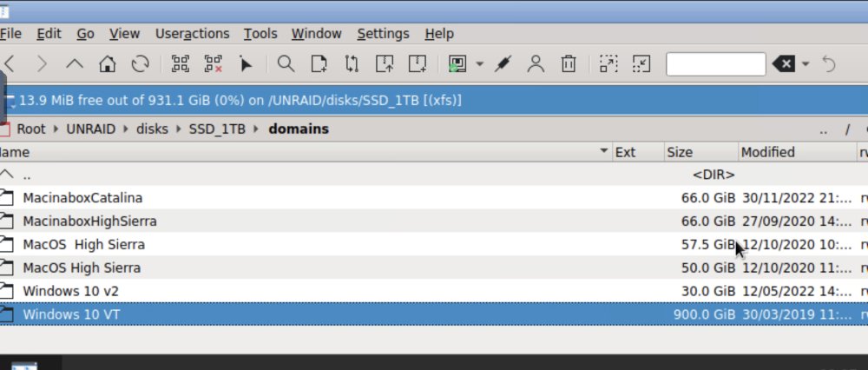Open the search magnifier tool
The width and height of the screenshot is (868, 370).
(x=286, y=64)
